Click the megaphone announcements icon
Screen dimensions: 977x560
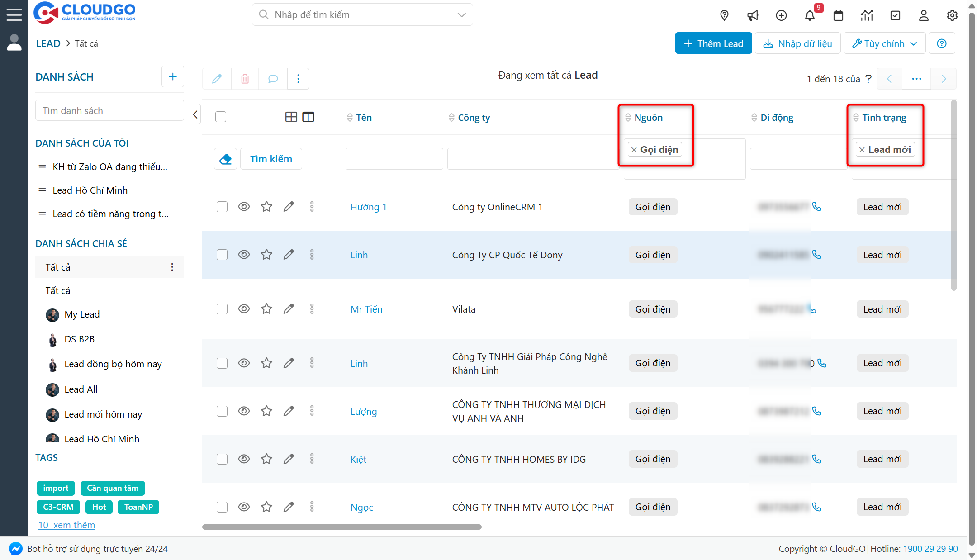pos(753,15)
